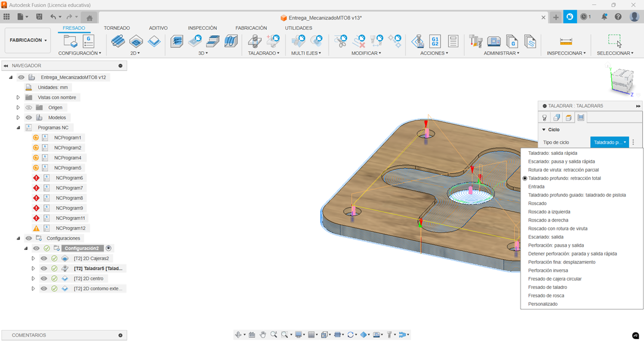
Task: Expand the COMENTARIOS panel
Action: (x=120, y=335)
